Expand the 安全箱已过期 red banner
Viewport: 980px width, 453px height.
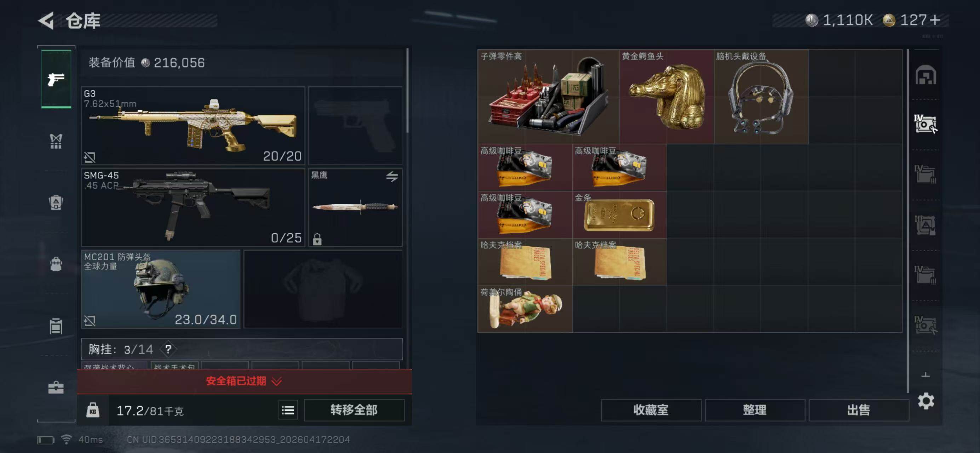244,381
